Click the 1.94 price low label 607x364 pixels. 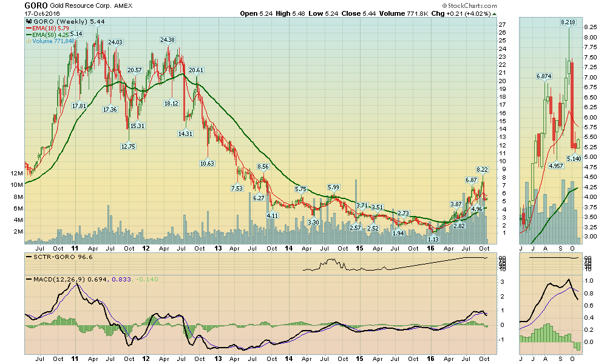398,233
